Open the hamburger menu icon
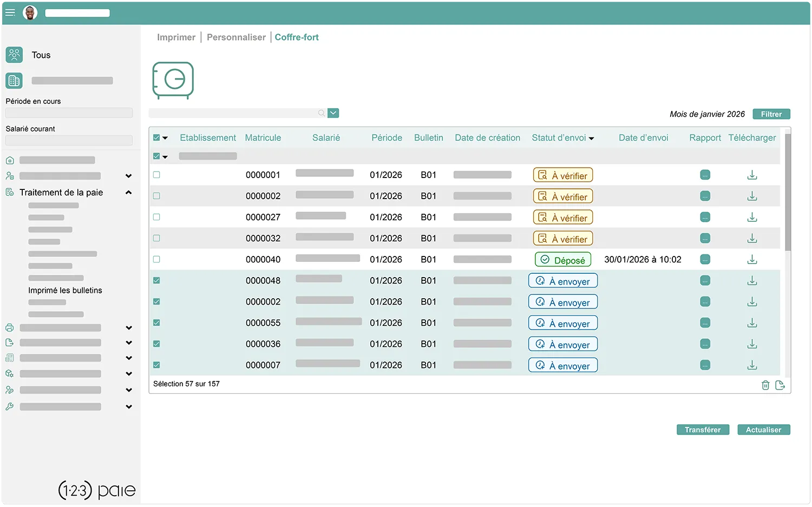The width and height of the screenshot is (812, 507). 10,12
